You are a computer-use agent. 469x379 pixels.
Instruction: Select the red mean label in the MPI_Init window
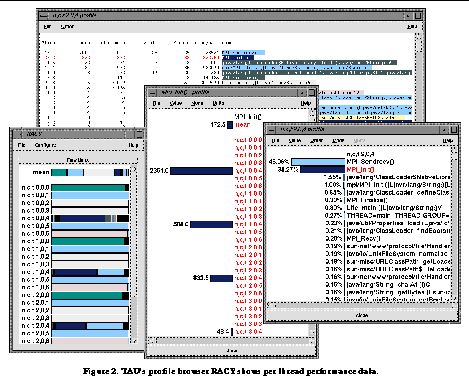(x=243, y=125)
